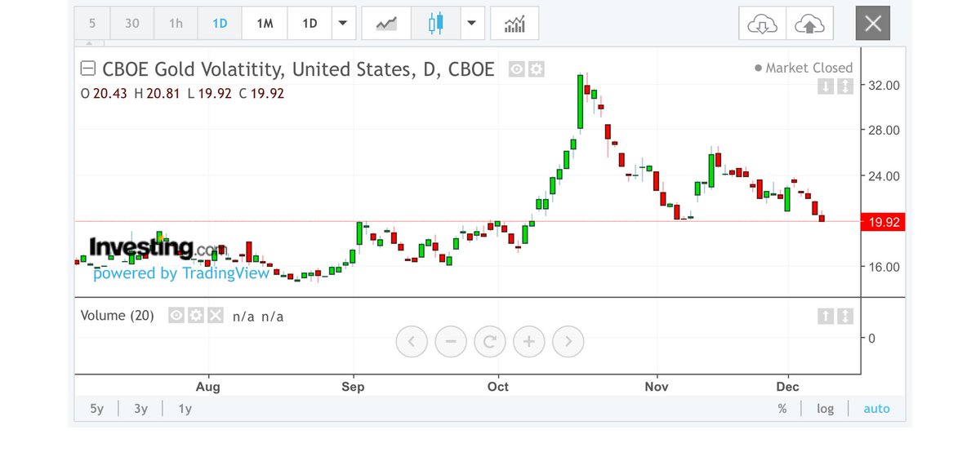The width and height of the screenshot is (980, 452).
Task: Open the indicators menu
Action: click(514, 24)
